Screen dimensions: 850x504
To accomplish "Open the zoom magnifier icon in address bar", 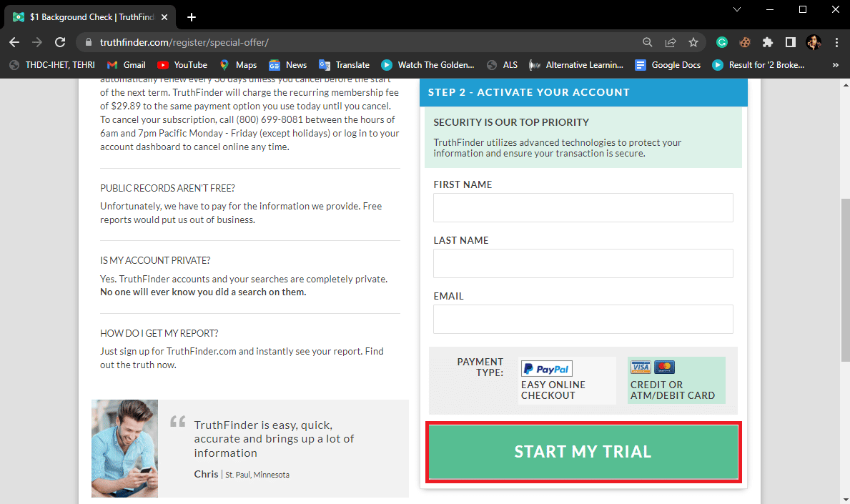I will (648, 42).
